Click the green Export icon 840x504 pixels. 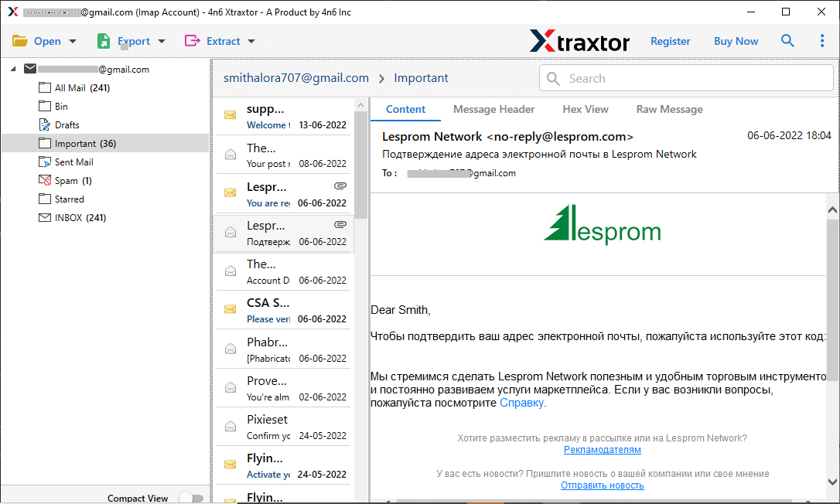pyautogui.click(x=104, y=40)
